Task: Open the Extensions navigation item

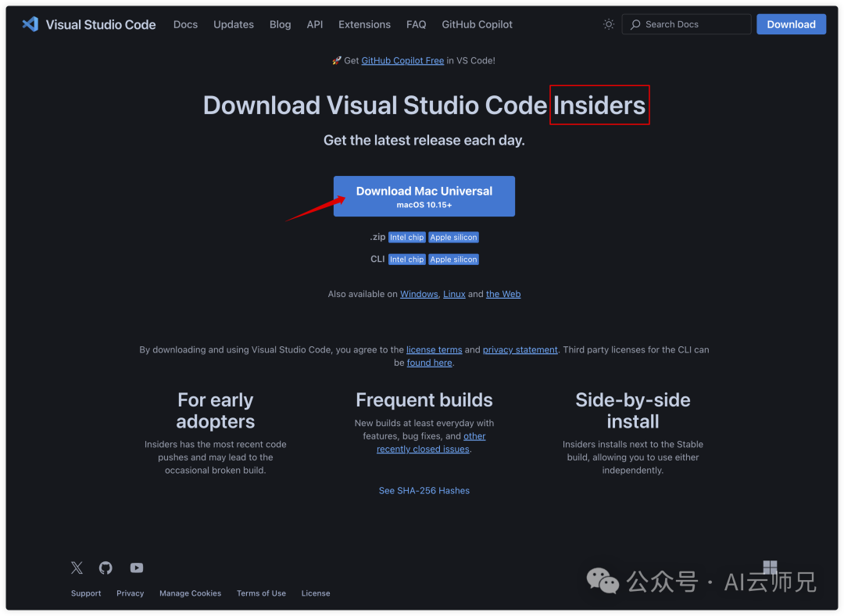Action: (x=364, y=24)
